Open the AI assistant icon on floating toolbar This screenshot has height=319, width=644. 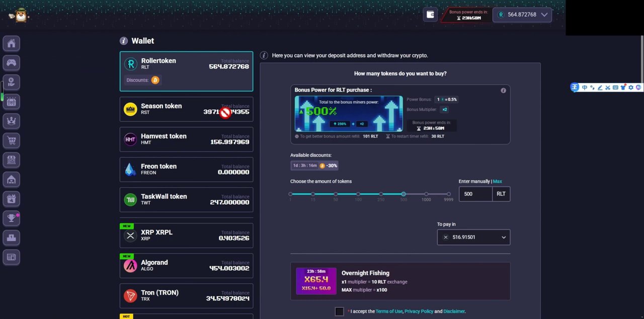638,88
